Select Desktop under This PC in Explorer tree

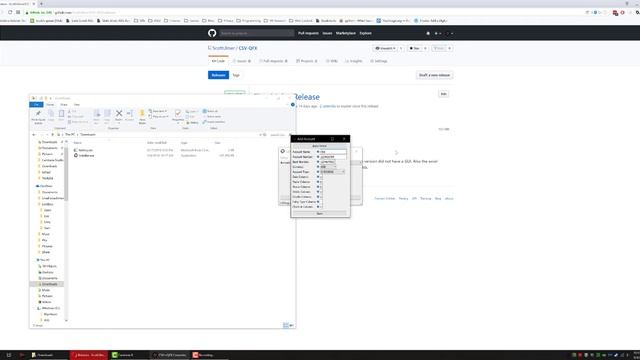tap(47, 272)
